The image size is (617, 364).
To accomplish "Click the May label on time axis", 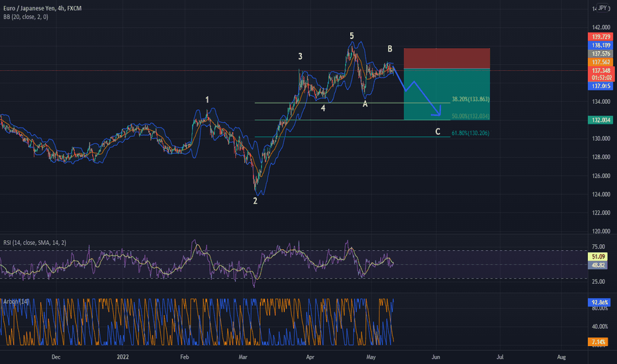I will tap(371, 357).
